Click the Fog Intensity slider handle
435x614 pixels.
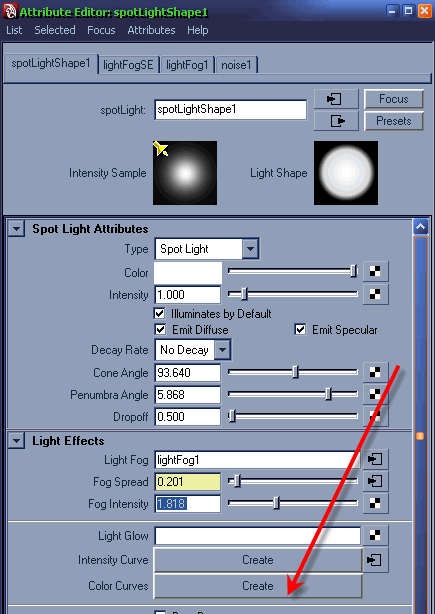(276, 503)
